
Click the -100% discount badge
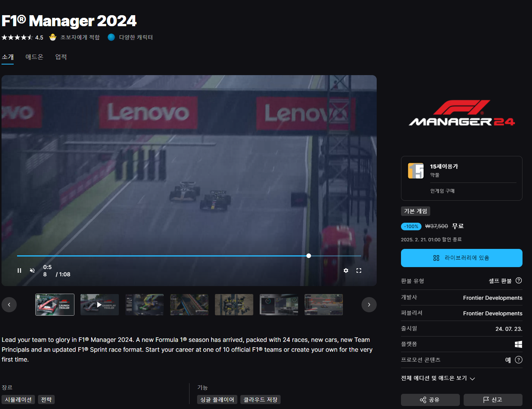click(411, 227)
